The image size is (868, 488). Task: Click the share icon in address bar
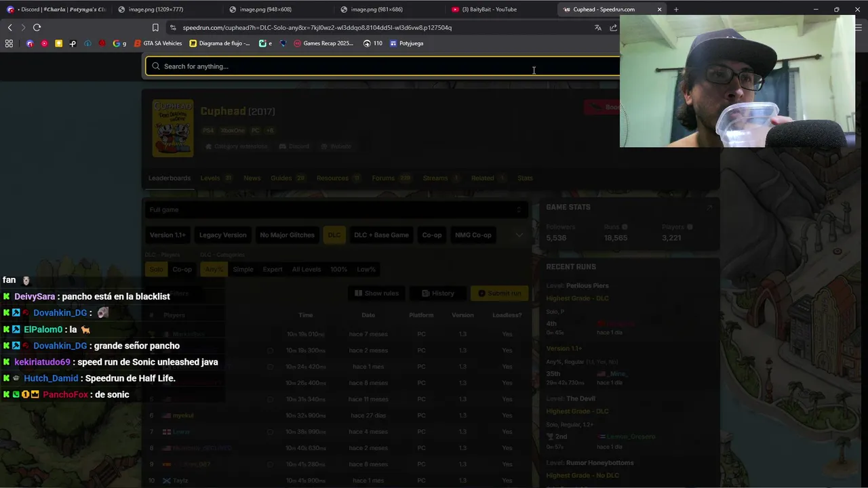pos(613,28)
